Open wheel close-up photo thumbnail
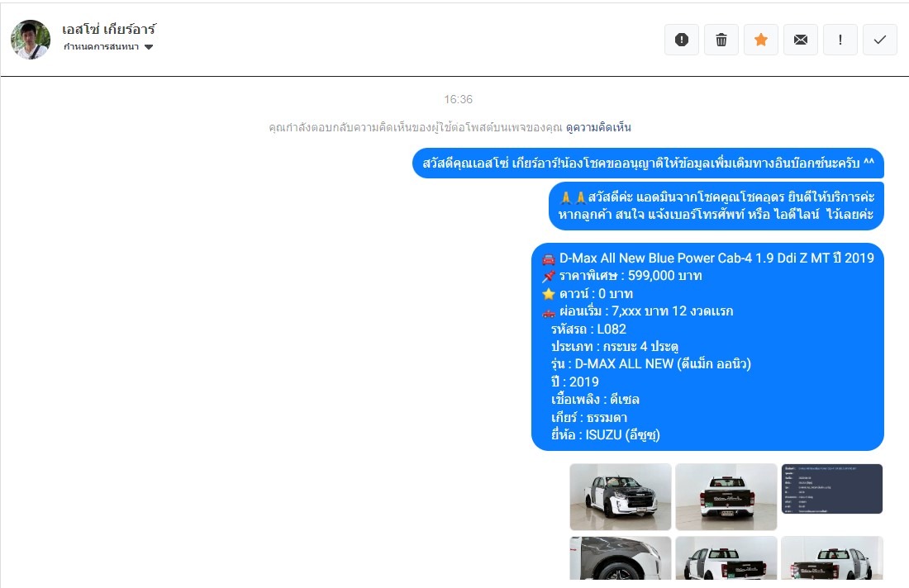Screen dimensions: 909x588 (621, 558)
